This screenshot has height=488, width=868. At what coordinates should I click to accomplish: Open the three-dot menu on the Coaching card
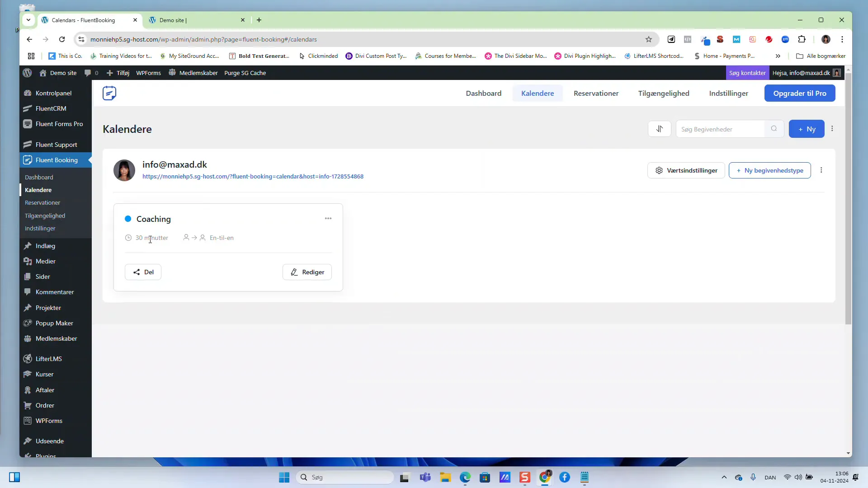(x=329, y=218)
